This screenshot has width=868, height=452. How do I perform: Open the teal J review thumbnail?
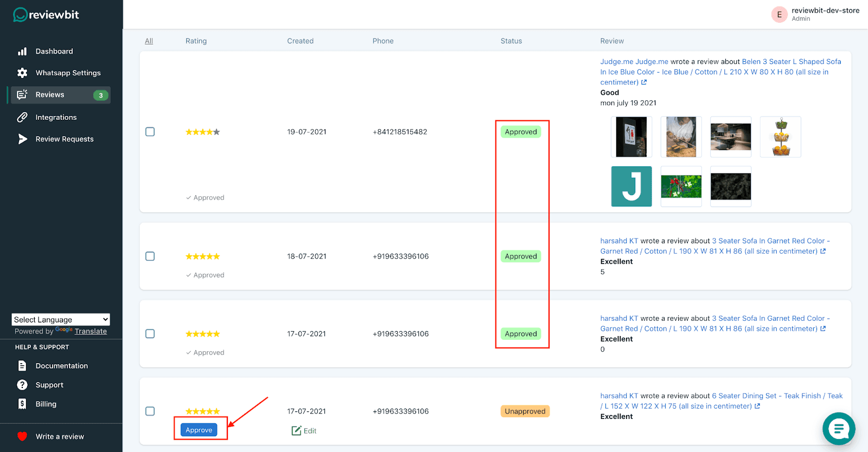(x=631, y=186)
